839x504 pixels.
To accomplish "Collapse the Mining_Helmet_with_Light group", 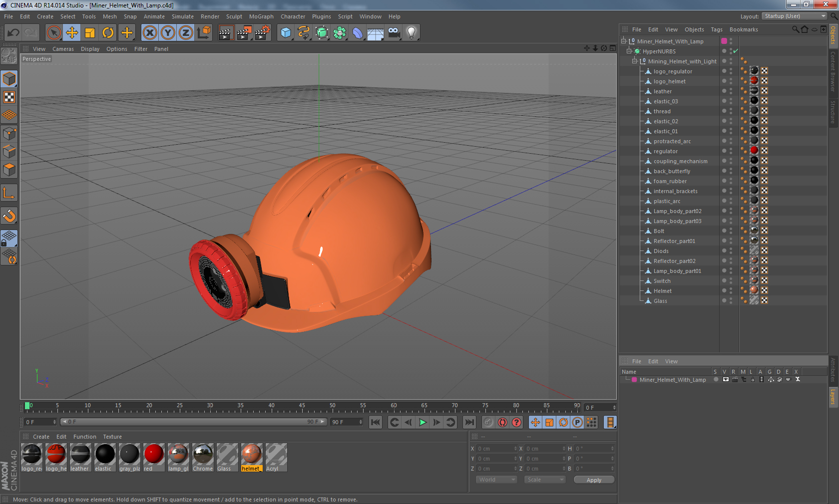I will pyautogui.click(x=635, y=61).
